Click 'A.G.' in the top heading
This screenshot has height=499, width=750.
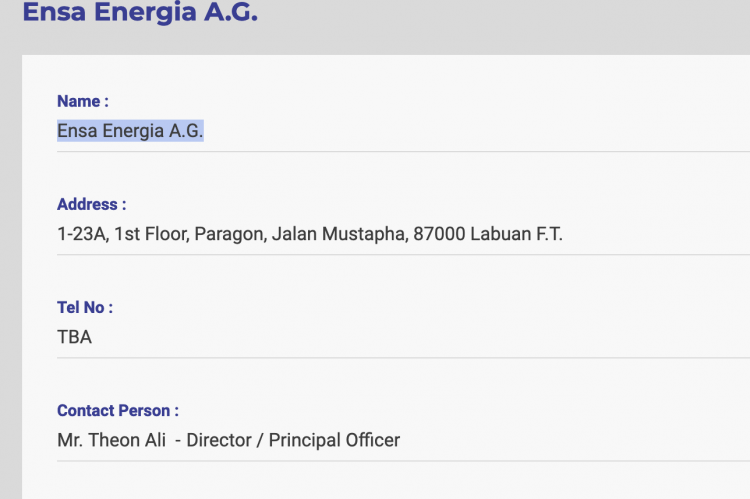coord(231,12)
